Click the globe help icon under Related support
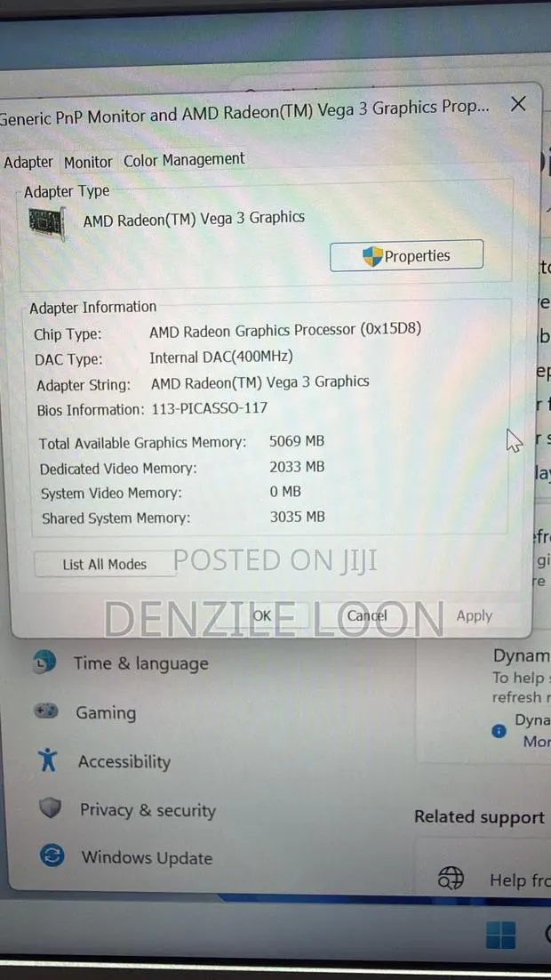This screenshot has width=551, height=980. point(451,878)
